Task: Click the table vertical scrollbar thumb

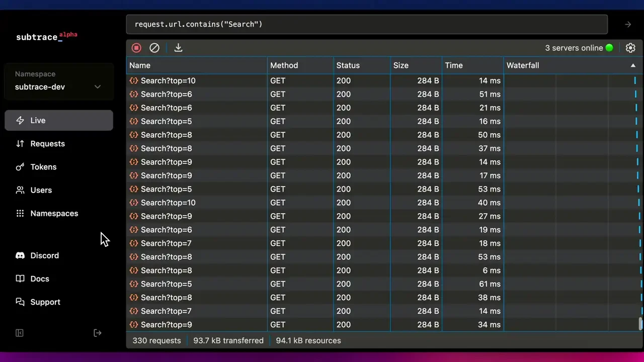Action: pyautogui.click(x=640, y=324)
